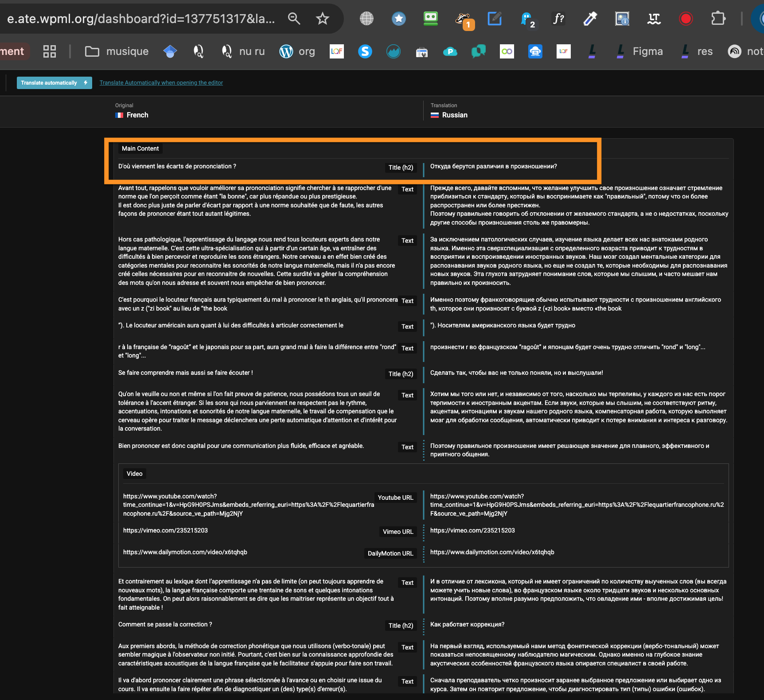Open the nu ru bookmark
This screenshot has height=700, width=764.
point(243,51)
